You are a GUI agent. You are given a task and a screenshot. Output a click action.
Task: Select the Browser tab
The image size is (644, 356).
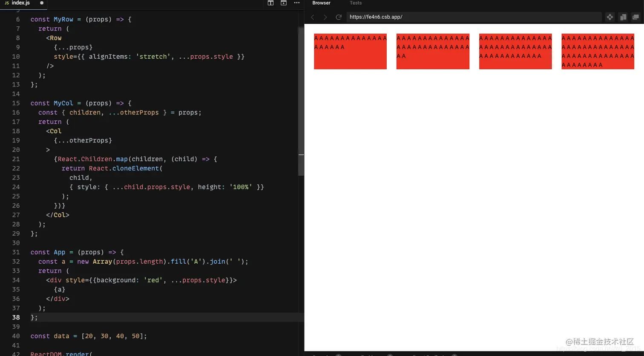coord(321,3)
